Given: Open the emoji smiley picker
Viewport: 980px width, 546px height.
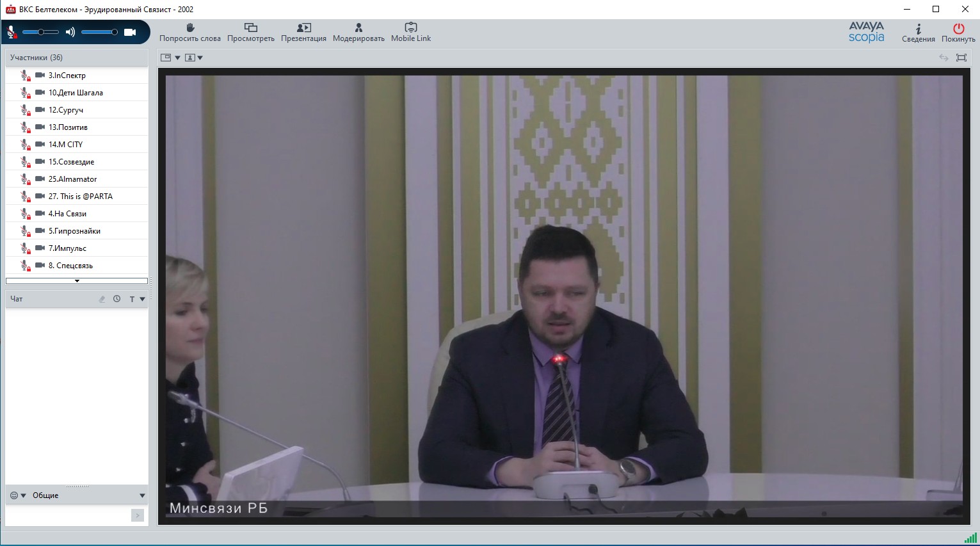Looking at the screenshot, I should (14, 495).
